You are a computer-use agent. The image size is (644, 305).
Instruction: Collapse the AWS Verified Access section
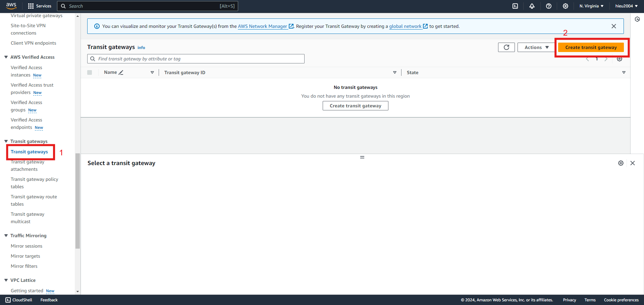point(6,57)
